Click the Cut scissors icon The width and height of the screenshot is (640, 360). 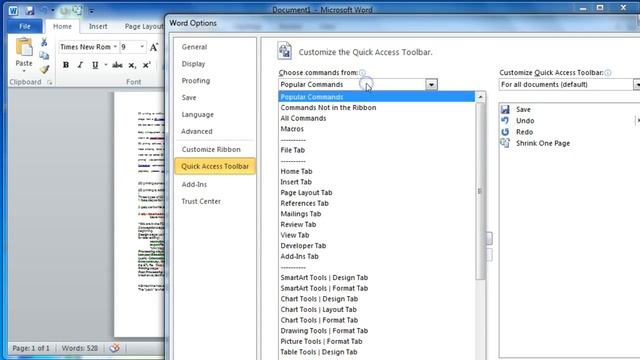(x=44, y=42)
